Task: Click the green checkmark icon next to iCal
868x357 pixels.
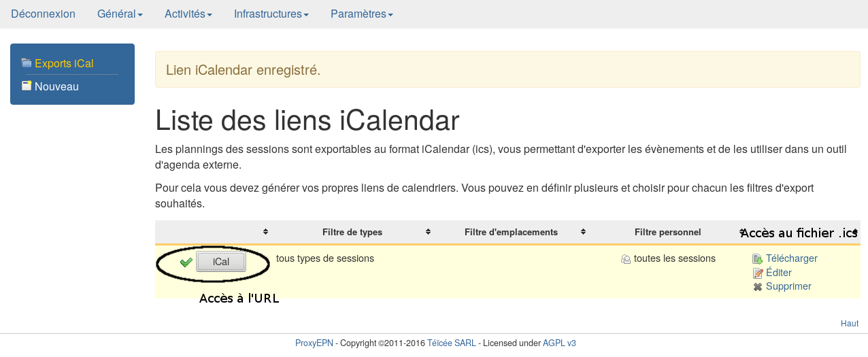Action: [x=186, y=262]
